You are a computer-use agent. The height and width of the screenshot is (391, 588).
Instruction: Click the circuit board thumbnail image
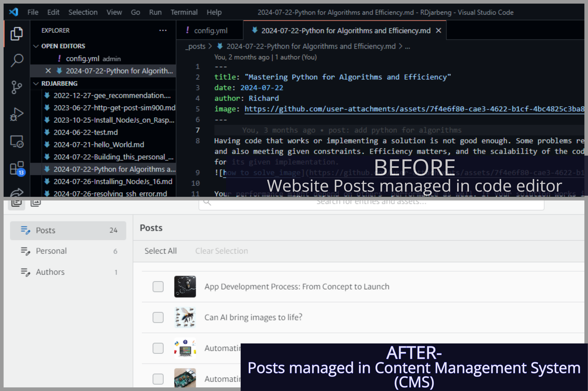pyautogui.click(x=185, y=378)
